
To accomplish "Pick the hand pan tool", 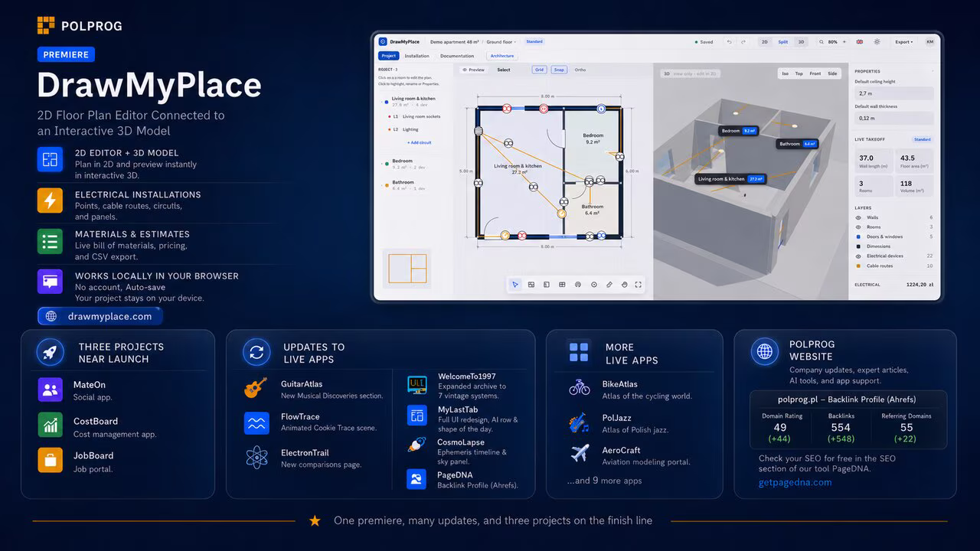I will pyautogui.click(x=625, y=285).
